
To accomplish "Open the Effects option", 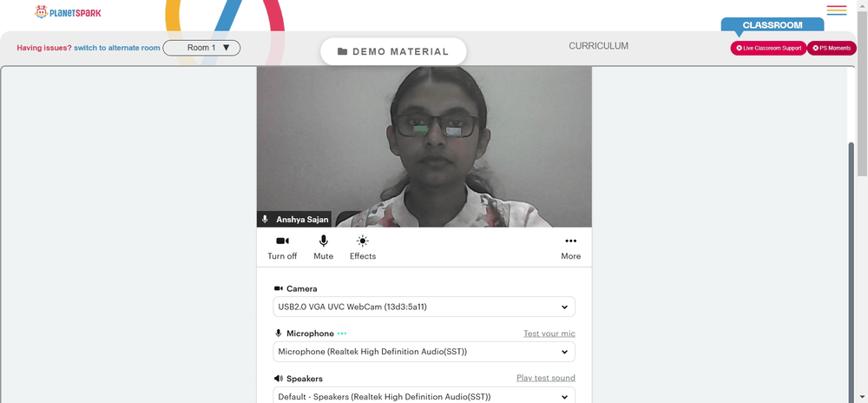I will (x=363, y=248).
